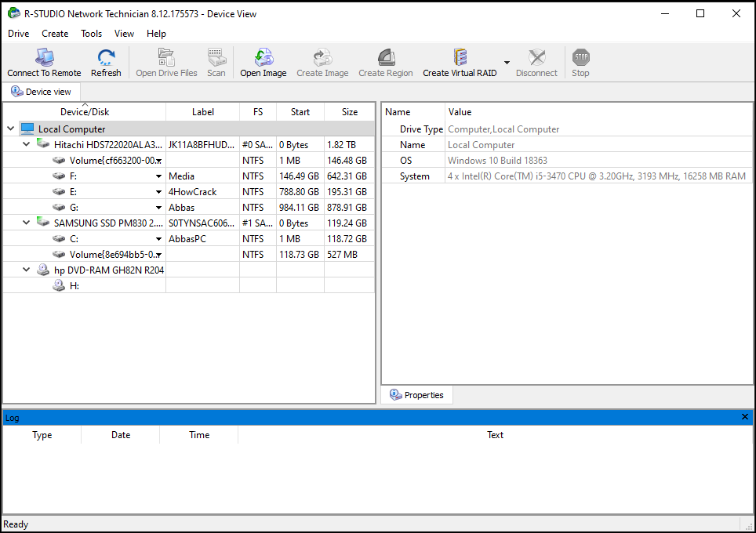Open the dropdown arrow beside drive F:

coord(158,176)
